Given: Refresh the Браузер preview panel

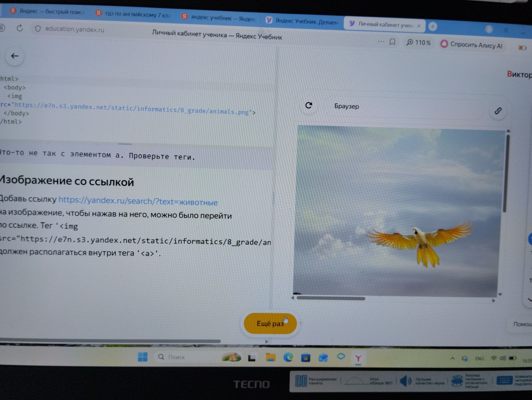Looking at the screenshot, I should [x=309, y=105].
